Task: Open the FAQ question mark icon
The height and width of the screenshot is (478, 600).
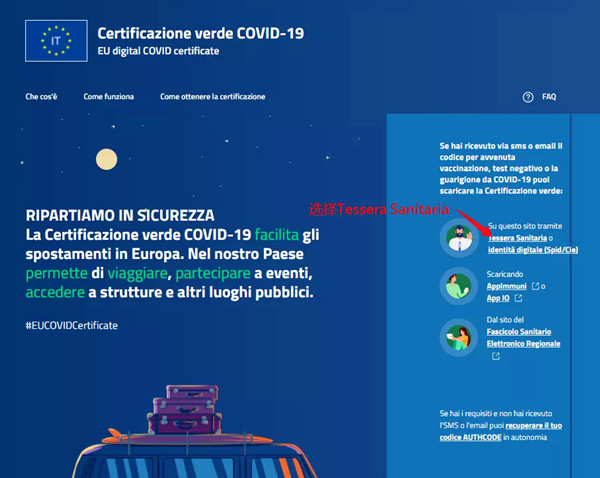Action: pos(528,97)
